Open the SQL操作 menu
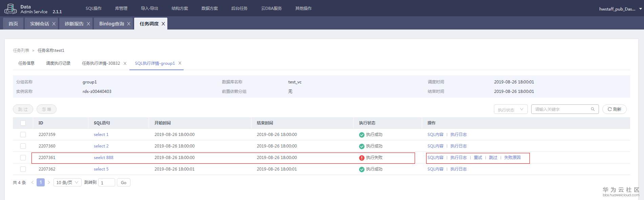The width and height of the screenshot is (644, 200). (x=94, y=8)
